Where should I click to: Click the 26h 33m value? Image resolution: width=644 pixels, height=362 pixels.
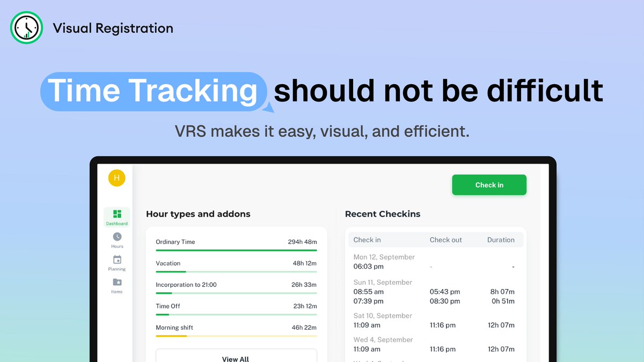pyautogui.click(x=304, y=285)
